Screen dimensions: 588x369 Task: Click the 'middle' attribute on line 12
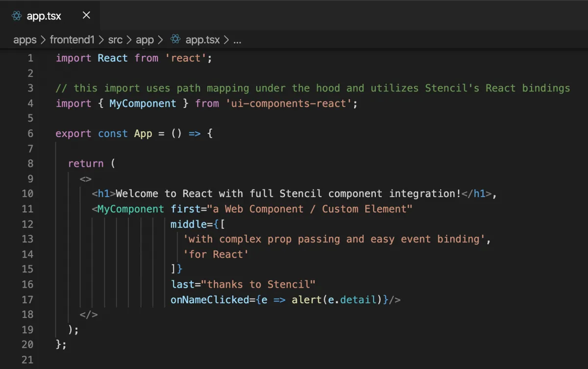189,224
